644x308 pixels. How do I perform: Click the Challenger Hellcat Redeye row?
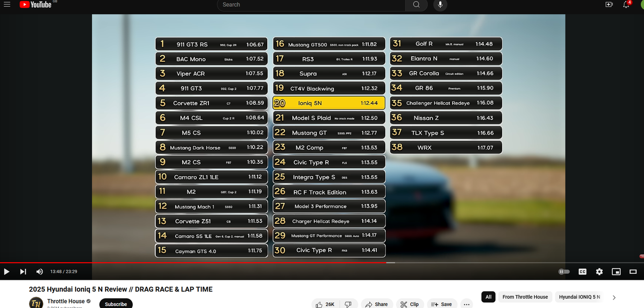click(x=446, y=103)
